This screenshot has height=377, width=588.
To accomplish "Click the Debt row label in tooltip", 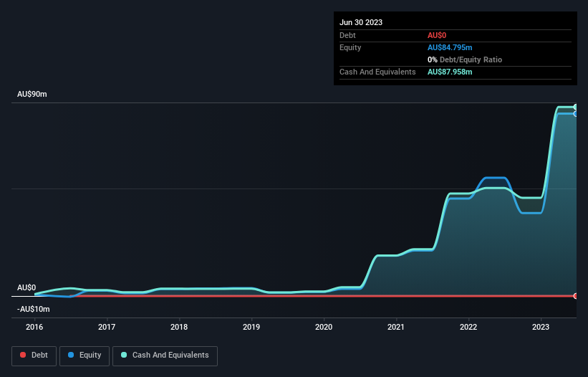I will coord(347,35).
